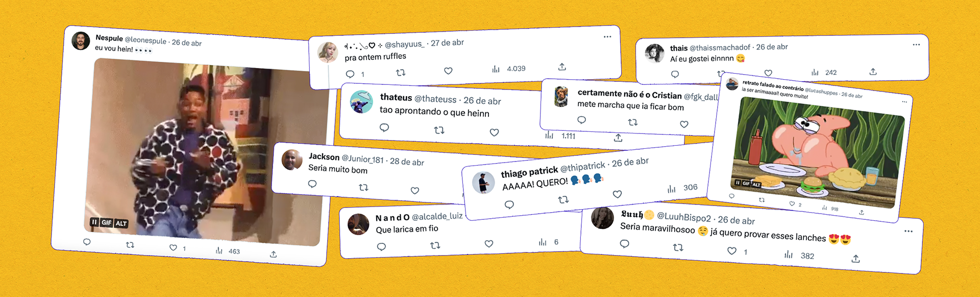Share the thais 'Aí eu gostei' tweet
Image resolution: width=980 pixels, height=297 pixels.
click(873, 72)
